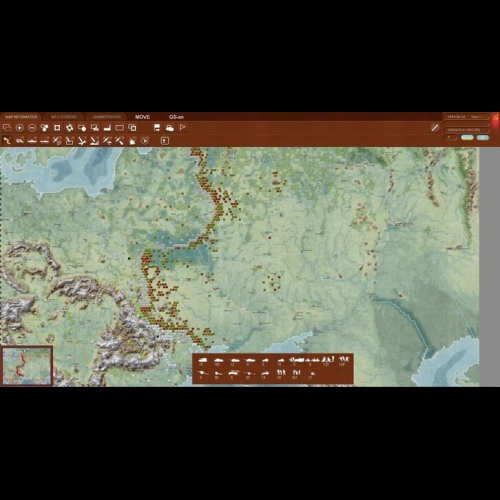Select the Map Information tab

pyautogui.click(x=21, y=117)
